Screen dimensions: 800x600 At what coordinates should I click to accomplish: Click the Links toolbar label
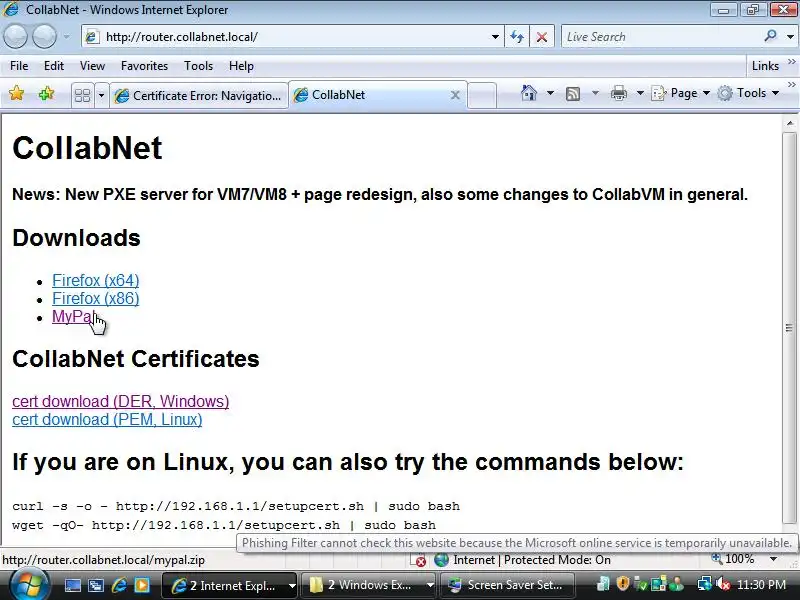pos(765,66)
